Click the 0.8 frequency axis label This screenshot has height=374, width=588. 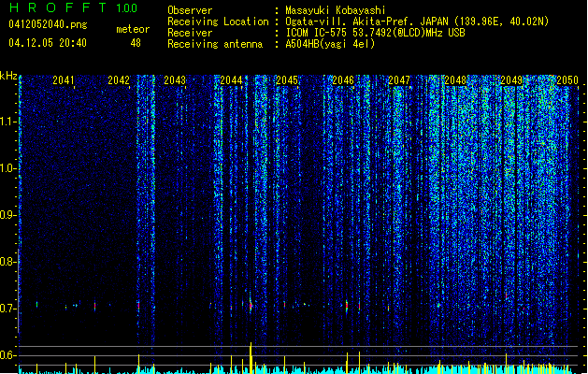click(x=7, y=262)
